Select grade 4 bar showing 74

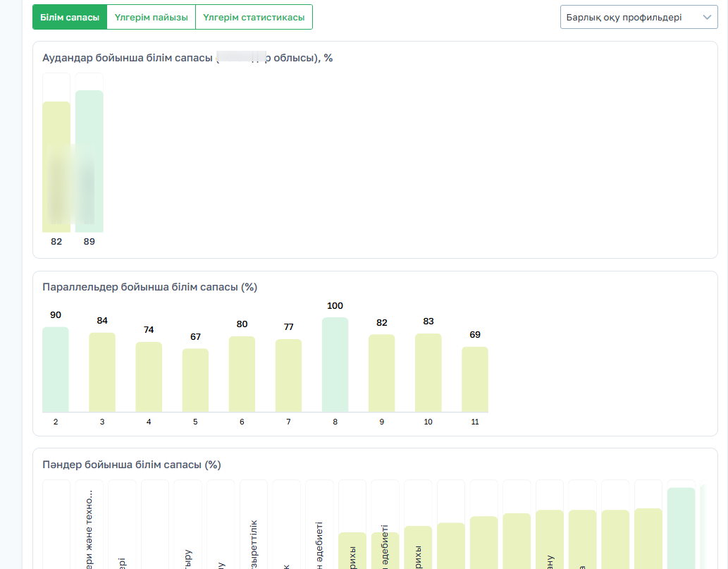pyautogui.click(x=149, y=377)
